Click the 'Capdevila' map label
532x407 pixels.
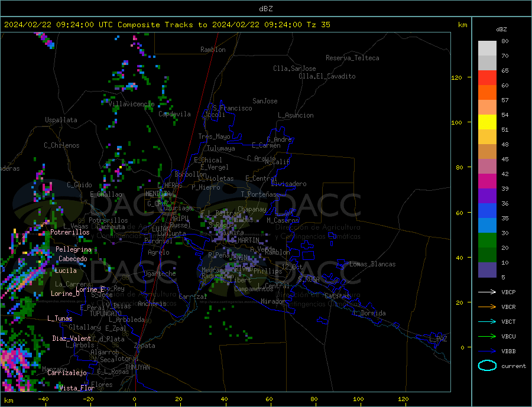coord(174,114)
